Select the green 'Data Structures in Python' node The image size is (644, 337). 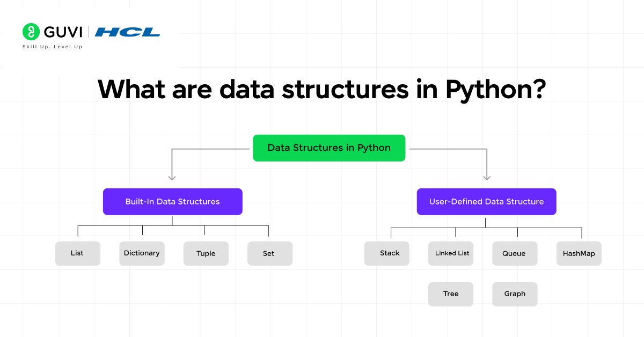click(329, 148)
